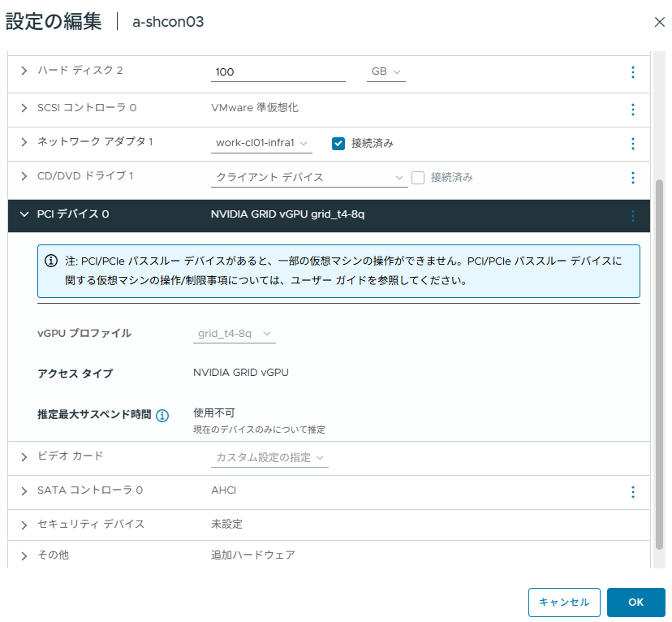Screen dimensions: 672x622
Task: Expand the ビデオ カード row
Action: (24, 457)
